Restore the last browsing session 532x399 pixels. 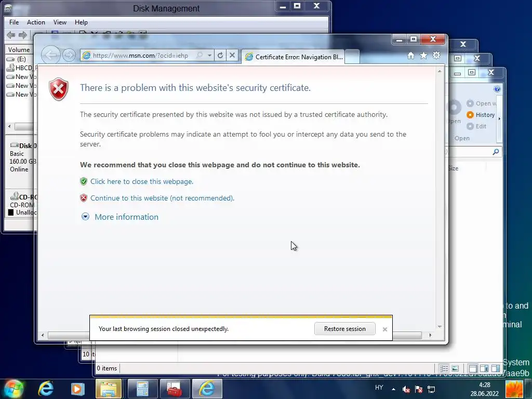click(x=345, y=328)
